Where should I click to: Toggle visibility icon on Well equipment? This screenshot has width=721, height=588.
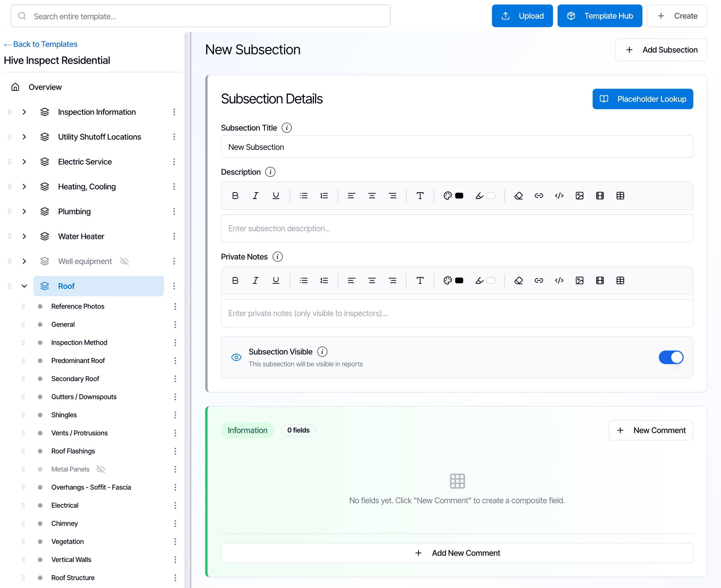click(x=124, y=261)
